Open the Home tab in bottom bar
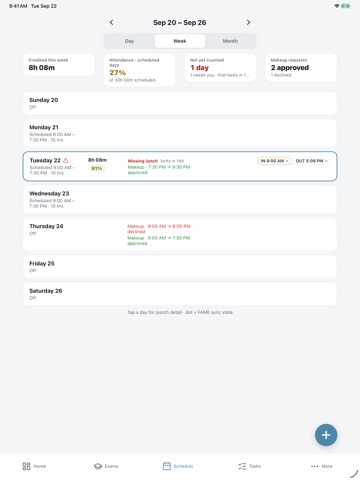 34,466
